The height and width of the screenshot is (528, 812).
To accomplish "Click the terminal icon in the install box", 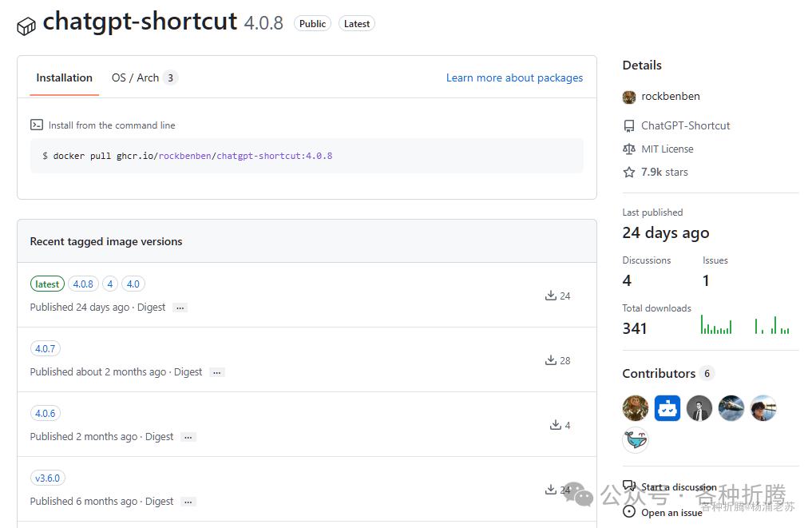I will pyautogui.click(x=36, y=125).
